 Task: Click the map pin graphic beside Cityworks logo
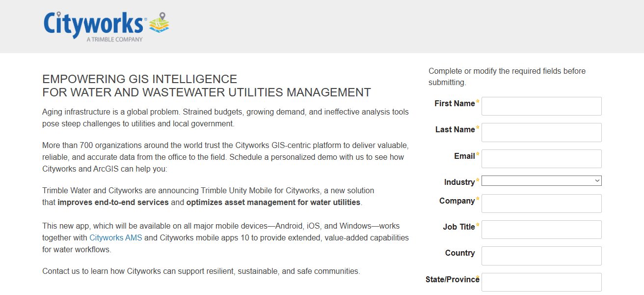pyautogui.click(x=159, y=24)
